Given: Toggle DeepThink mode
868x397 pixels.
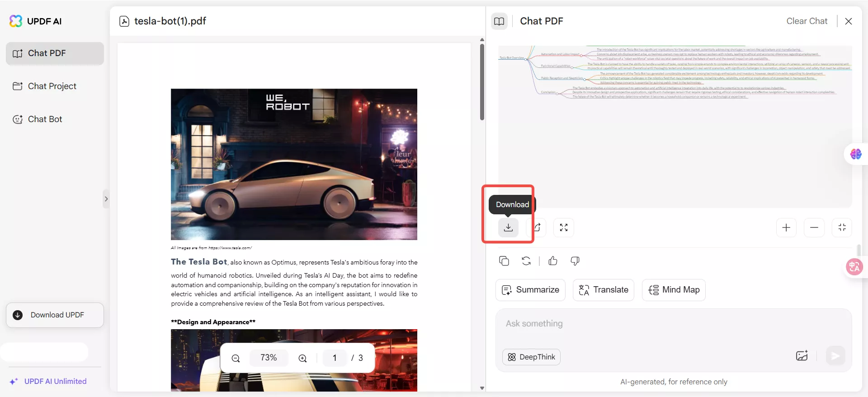Looking at the screenshot, I should pyautogui.click(x=531, y=357).
